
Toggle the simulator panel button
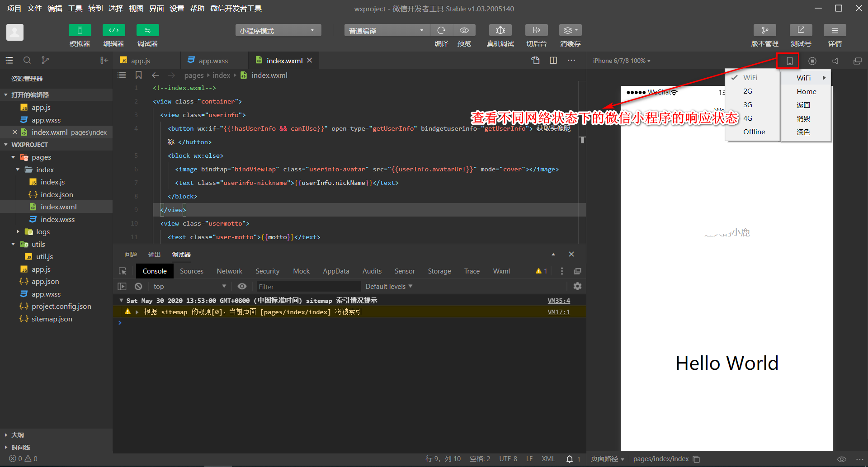point(80,30)
